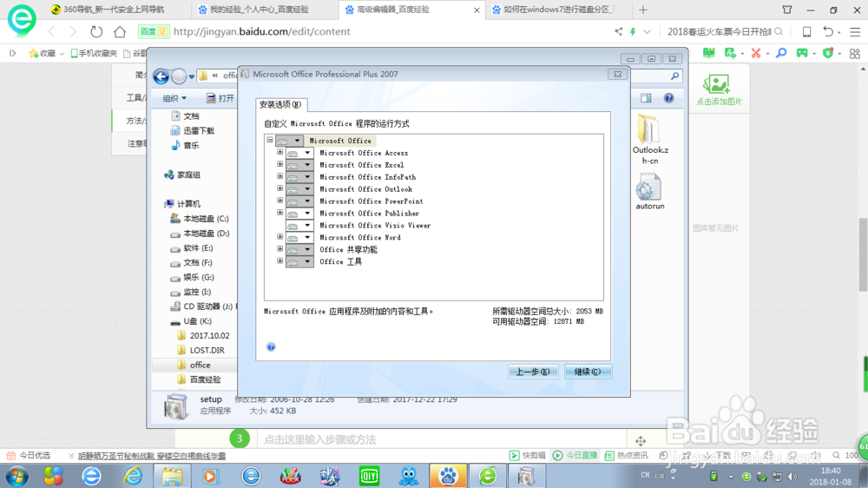The image size is (868, 488).
Task: Toggle the Explorer preview pane icon
Action: click(646, 98)
